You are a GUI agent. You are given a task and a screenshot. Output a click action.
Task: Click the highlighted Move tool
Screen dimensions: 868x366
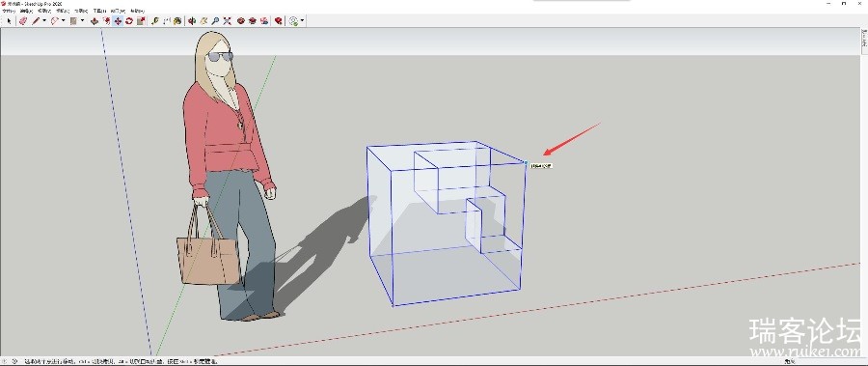[x=118, y=21]
